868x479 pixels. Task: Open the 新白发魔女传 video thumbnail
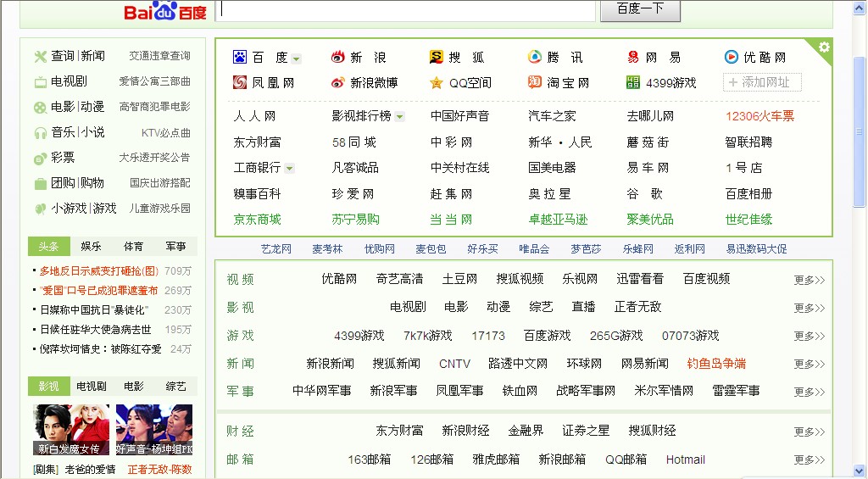pos(71,430)
